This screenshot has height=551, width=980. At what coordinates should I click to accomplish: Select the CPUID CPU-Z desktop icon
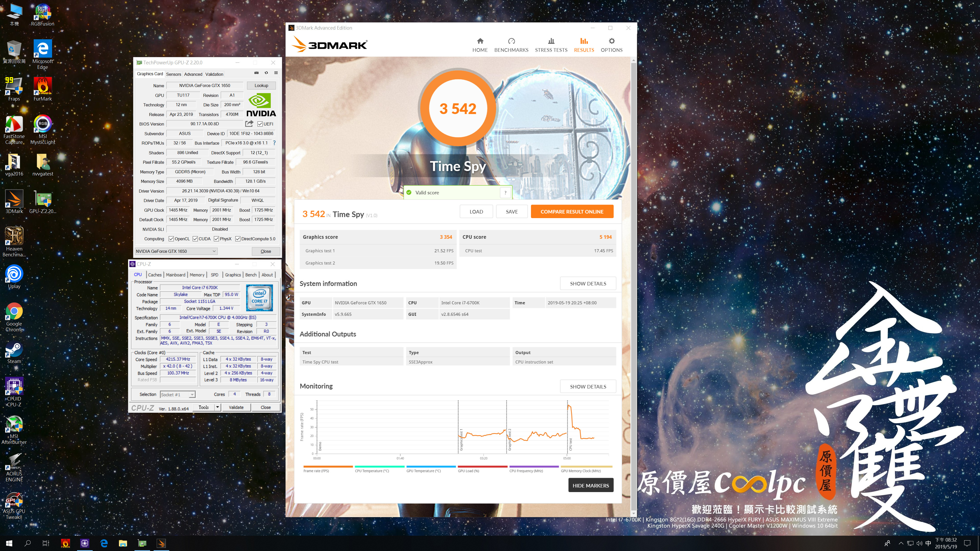coord(14,392)
